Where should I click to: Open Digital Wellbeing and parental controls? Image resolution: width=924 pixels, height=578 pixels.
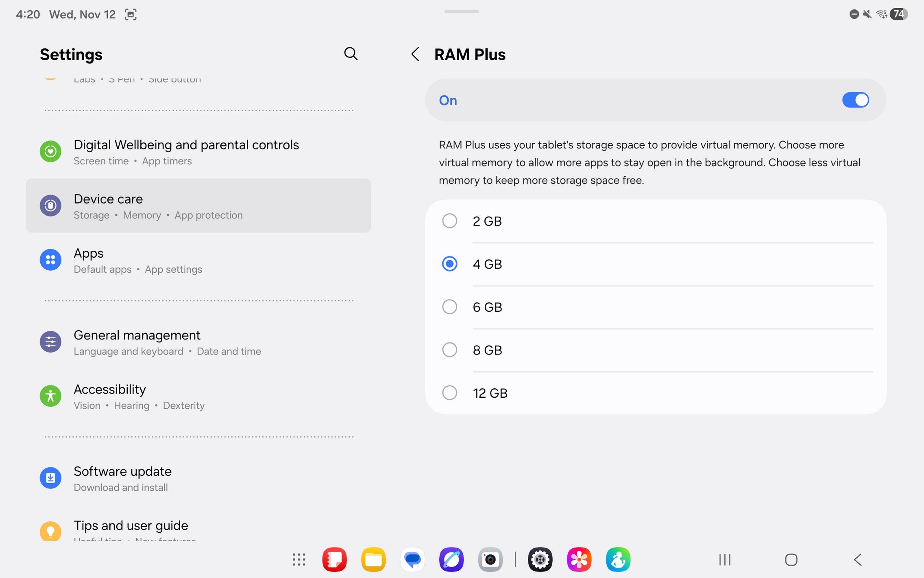pyautogui.click(x=186, y=152)
